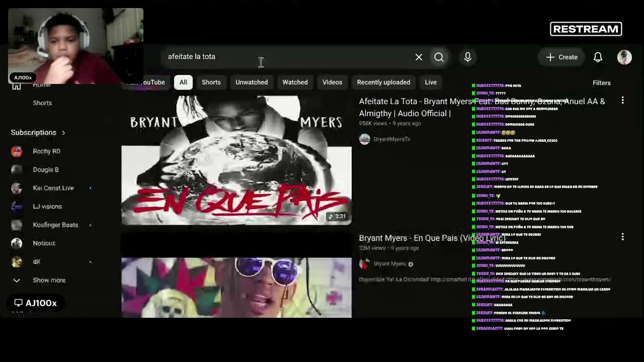
Task: Click the dK avatar icon
Action: tap(17, 262)
